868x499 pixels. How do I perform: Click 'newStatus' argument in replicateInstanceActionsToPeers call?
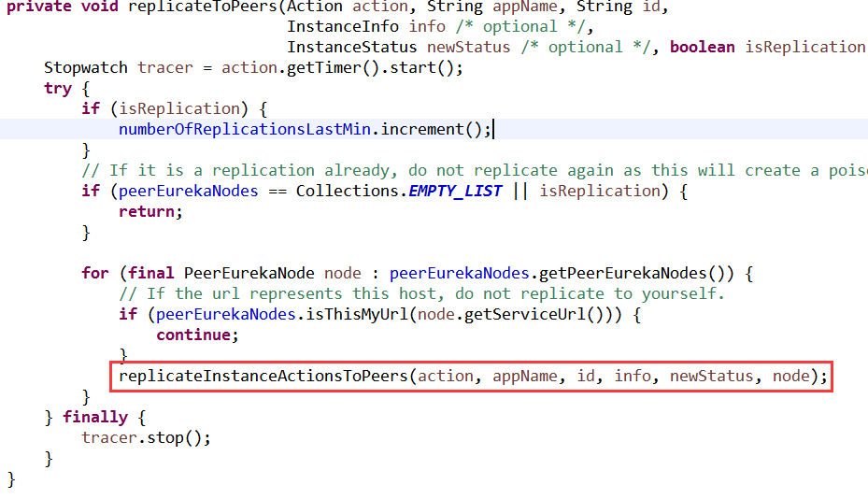pyautogui.click(x=711, y=376)
